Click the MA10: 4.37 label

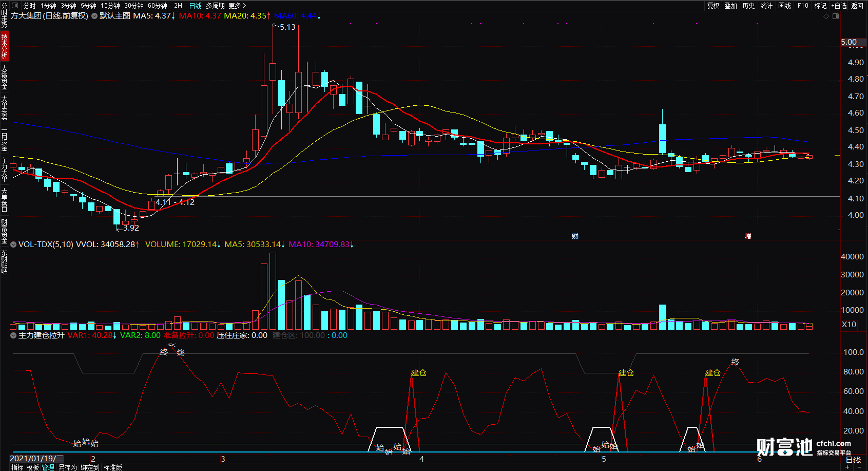(200, 16)
